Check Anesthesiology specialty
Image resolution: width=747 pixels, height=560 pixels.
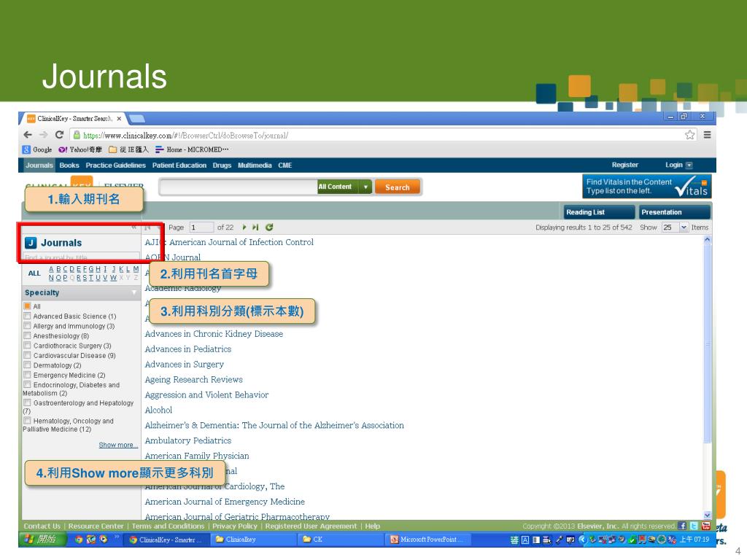(27, 335)
